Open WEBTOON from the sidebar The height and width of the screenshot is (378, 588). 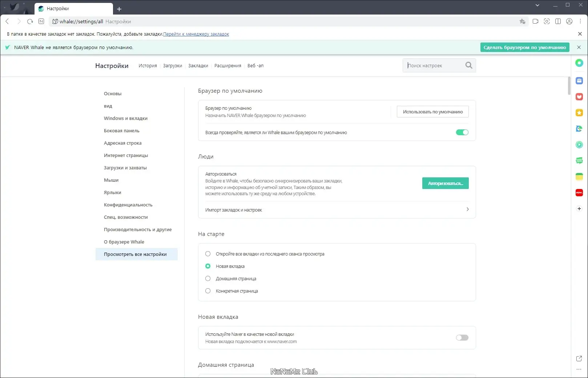tap(579, 160)
